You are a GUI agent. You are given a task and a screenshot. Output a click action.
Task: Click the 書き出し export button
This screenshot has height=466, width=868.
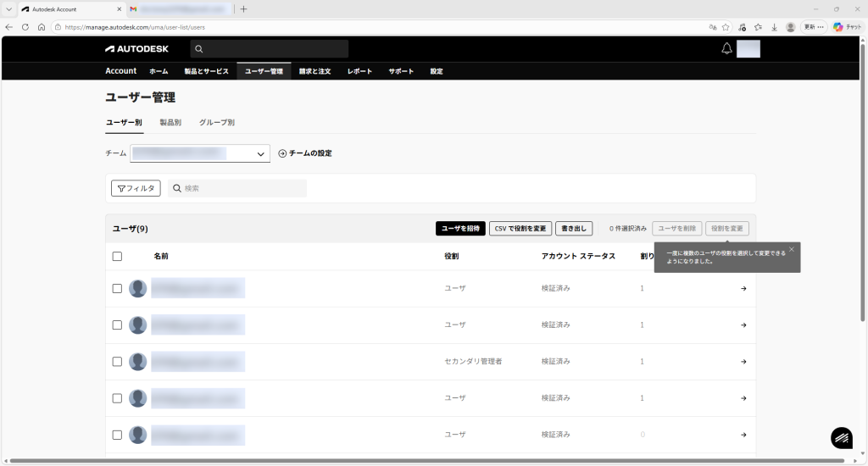click(x=574, y=229)
